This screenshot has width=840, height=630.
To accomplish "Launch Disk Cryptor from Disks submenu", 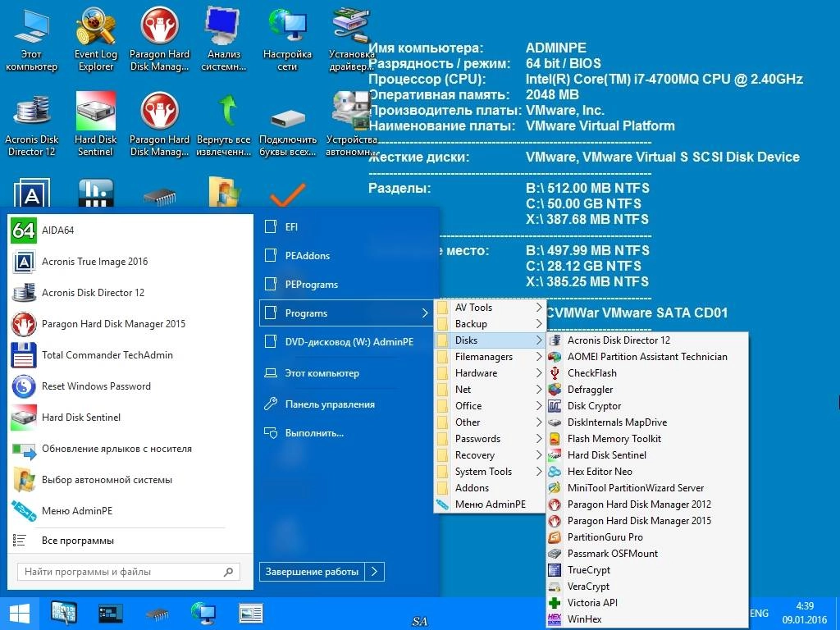I will tap(647, 405).
